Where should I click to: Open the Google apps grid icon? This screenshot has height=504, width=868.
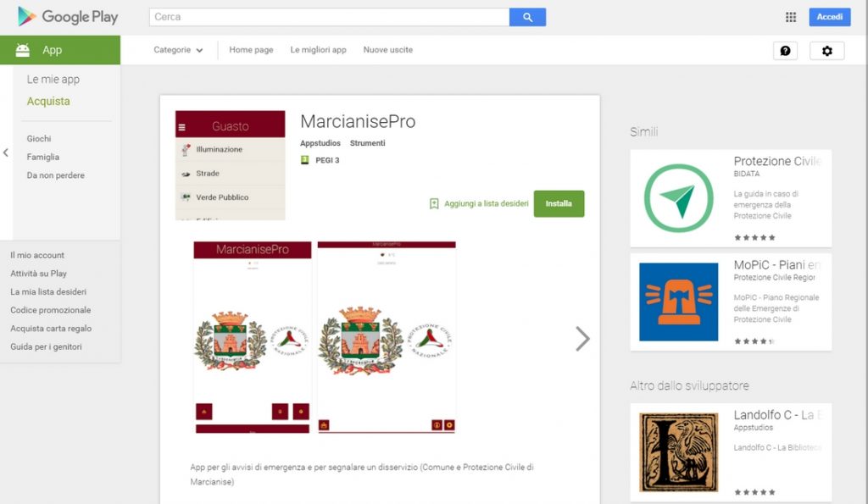coord(791,17)
